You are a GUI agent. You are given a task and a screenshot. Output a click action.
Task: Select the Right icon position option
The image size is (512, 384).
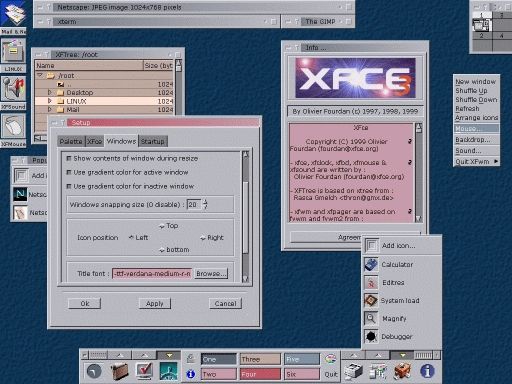203,238
